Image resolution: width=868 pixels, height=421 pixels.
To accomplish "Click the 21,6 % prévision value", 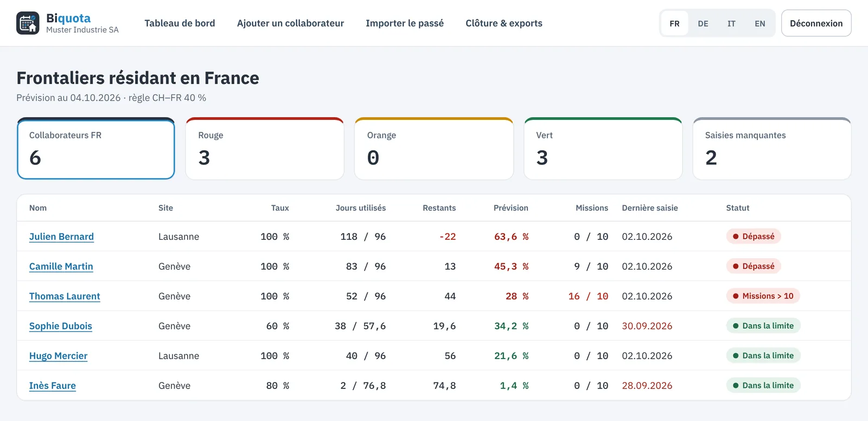I will click(511, 356).
